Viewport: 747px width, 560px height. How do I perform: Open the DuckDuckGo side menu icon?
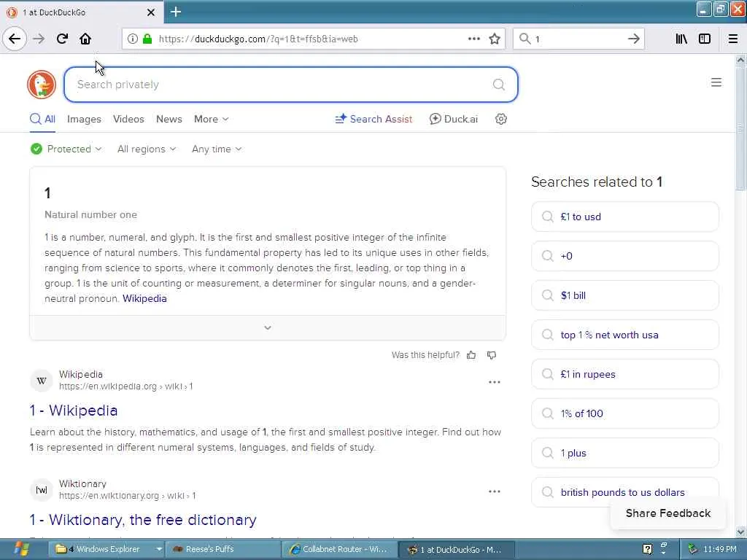716,82
